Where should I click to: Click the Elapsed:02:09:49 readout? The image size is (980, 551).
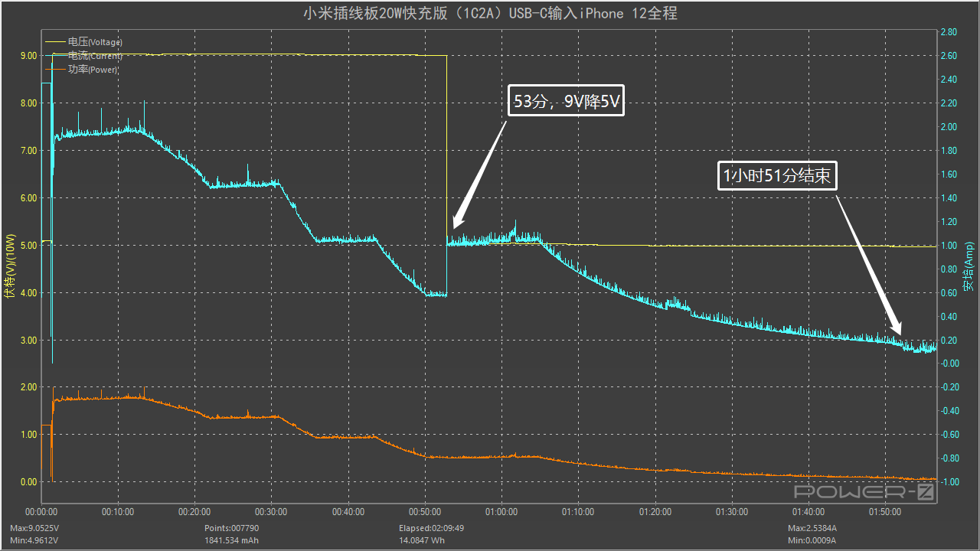pos(431,528)
